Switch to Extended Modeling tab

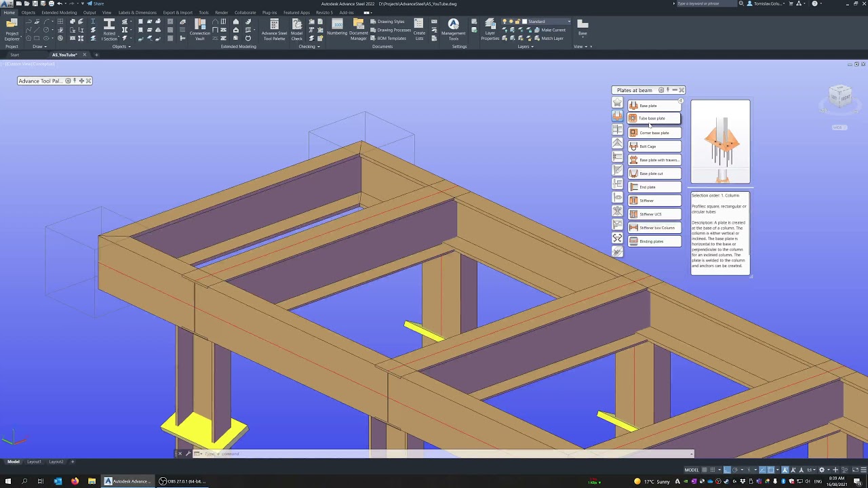tap(59, 12)
